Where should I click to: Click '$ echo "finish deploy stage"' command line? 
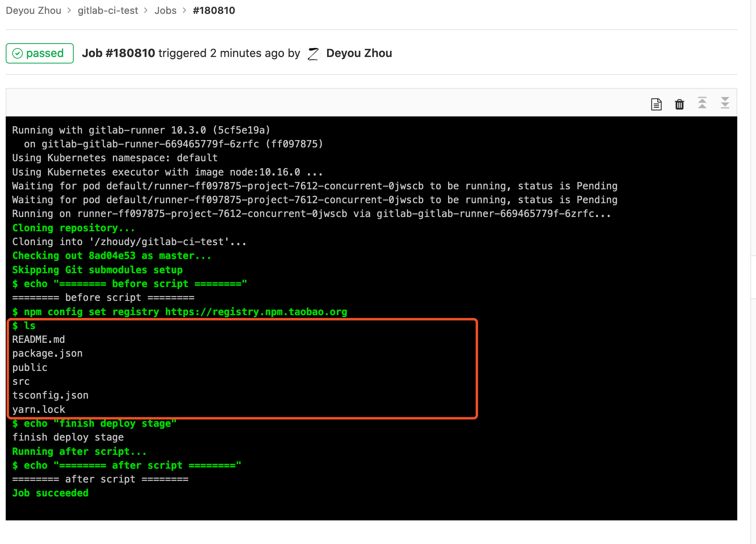(94, 423)
